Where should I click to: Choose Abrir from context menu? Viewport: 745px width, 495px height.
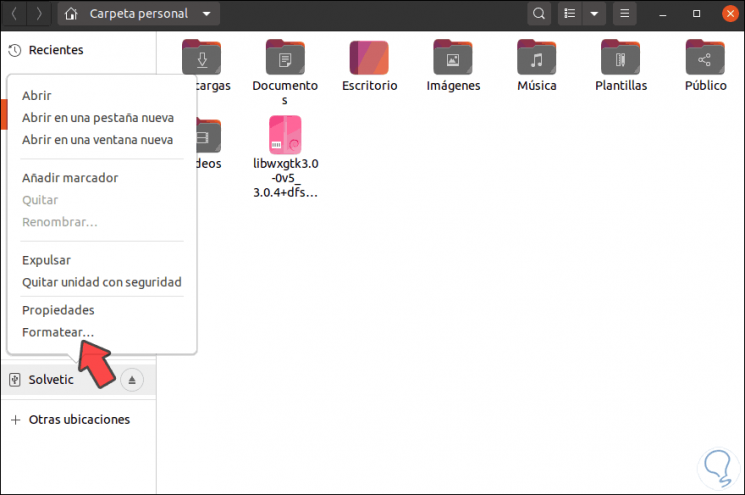coord(36,95)
